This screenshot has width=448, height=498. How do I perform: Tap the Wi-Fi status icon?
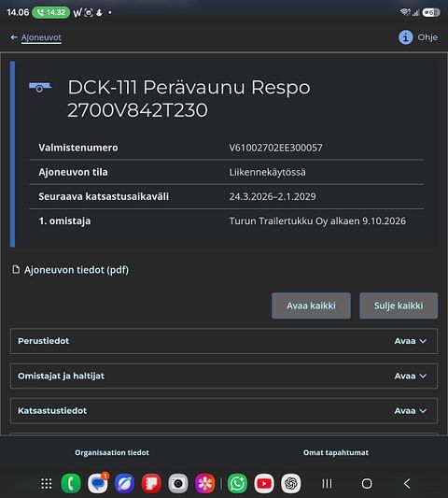pyautogui.click(x=405, y=12)
